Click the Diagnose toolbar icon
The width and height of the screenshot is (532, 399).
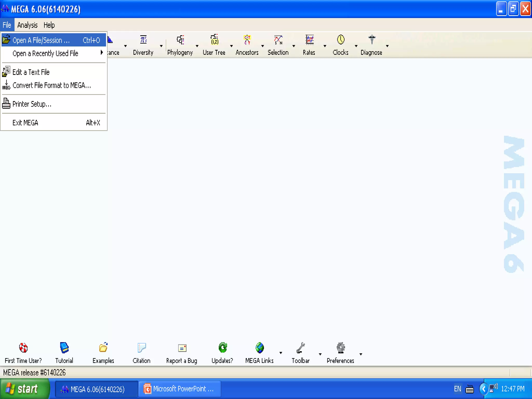(x=372, y=40)
